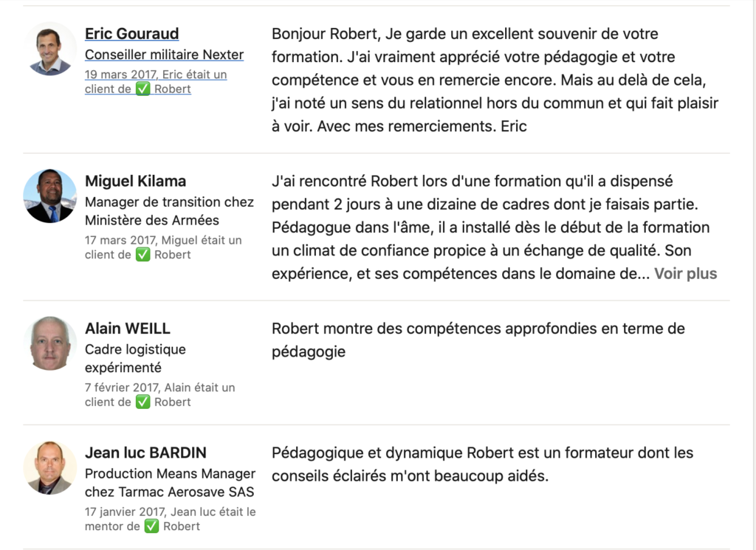The height and width of the screenshot is (550, 756).
Task: Go to Miguel Kilama's profile via name
Action: pos(135,182)
